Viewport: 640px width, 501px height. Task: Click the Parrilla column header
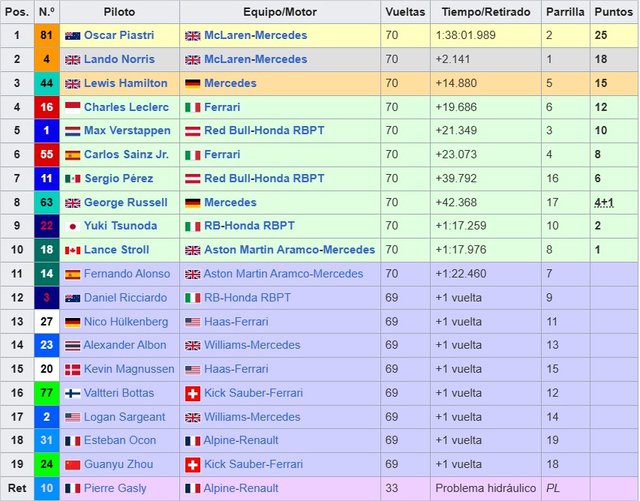[565, 12]
